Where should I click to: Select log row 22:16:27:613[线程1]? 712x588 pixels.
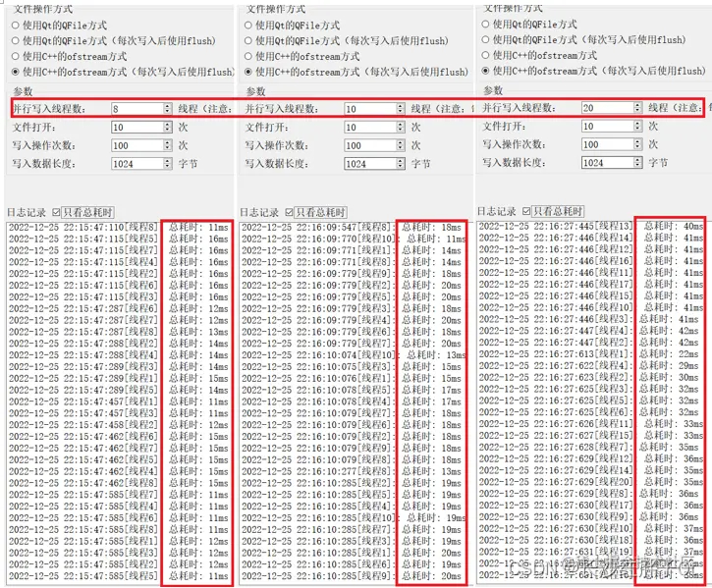coord(589,353)
